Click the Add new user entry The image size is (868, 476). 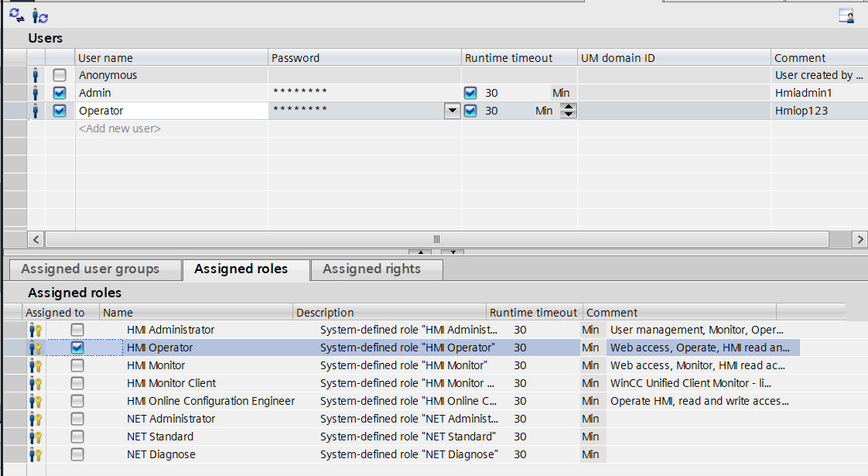(x=120, y=128)
